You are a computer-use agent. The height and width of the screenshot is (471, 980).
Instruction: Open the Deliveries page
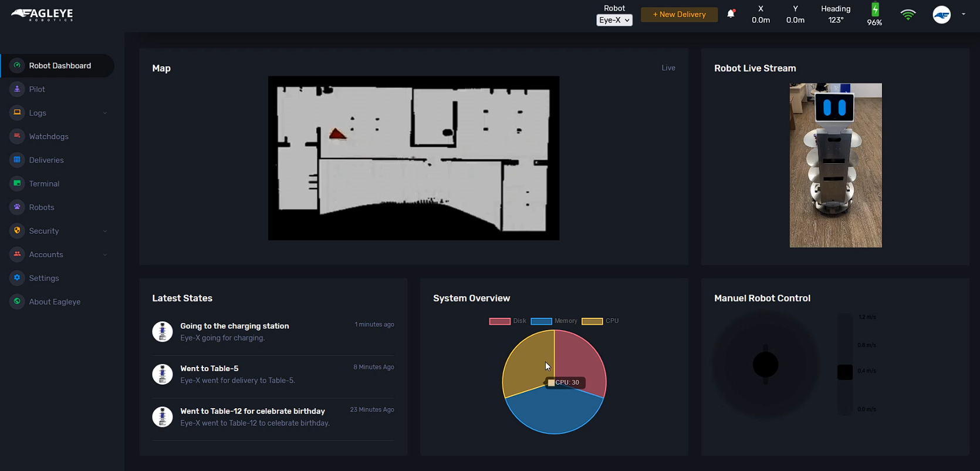pyautogui.click(x=46, y=160)
